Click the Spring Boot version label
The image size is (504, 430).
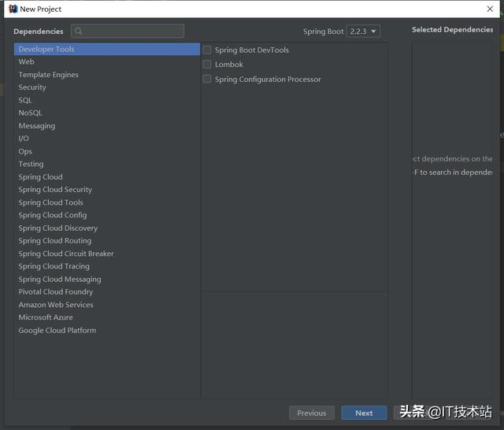(324, 32)
